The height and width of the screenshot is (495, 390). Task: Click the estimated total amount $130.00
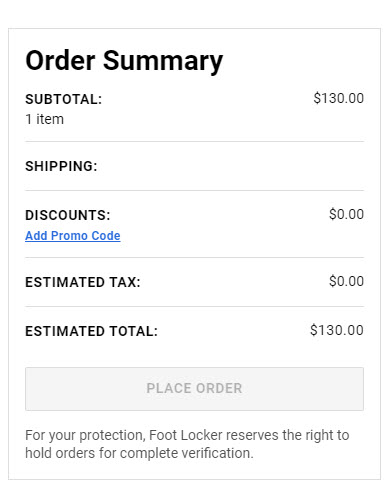tap(337, 330)
